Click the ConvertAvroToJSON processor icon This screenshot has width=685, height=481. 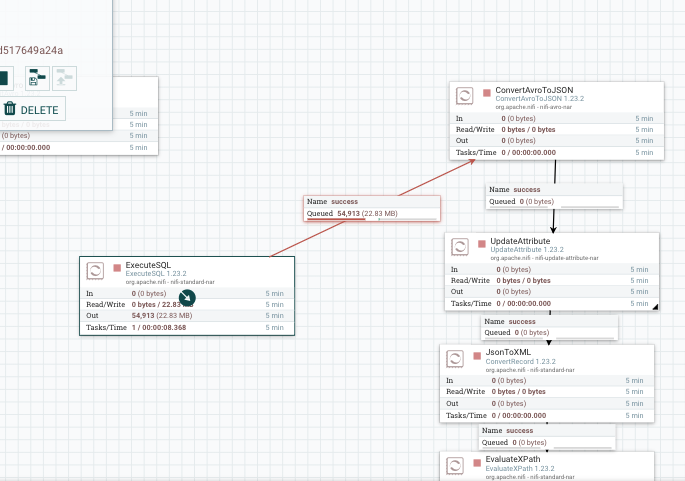[x=464, y=96]
